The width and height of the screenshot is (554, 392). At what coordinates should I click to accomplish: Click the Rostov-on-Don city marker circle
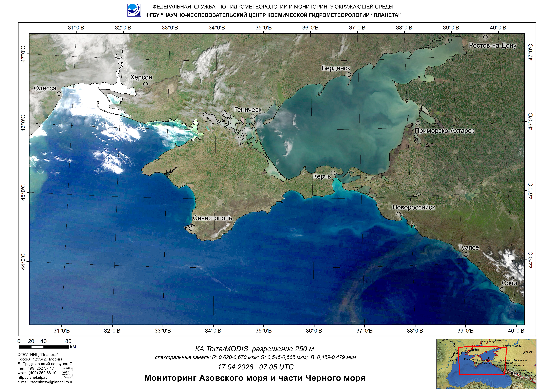point(485,37)
